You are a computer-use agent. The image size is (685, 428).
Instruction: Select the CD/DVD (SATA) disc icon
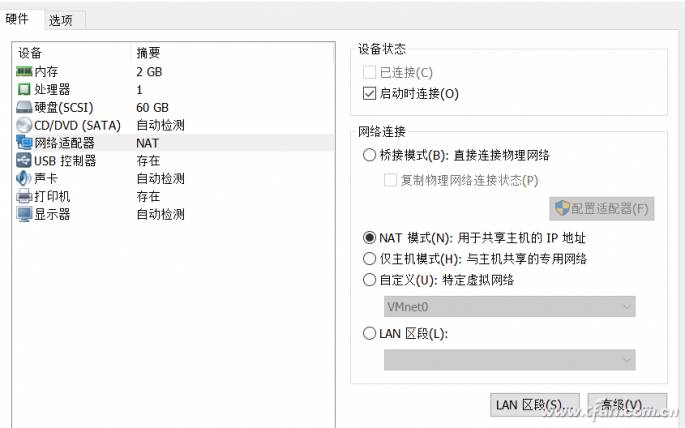tap(24, 125)
